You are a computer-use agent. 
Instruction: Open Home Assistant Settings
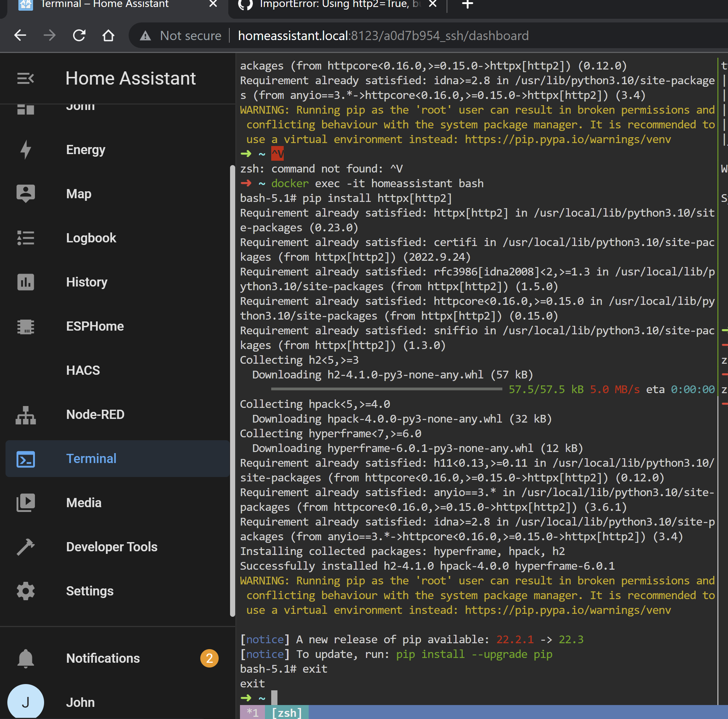point(90,591)
